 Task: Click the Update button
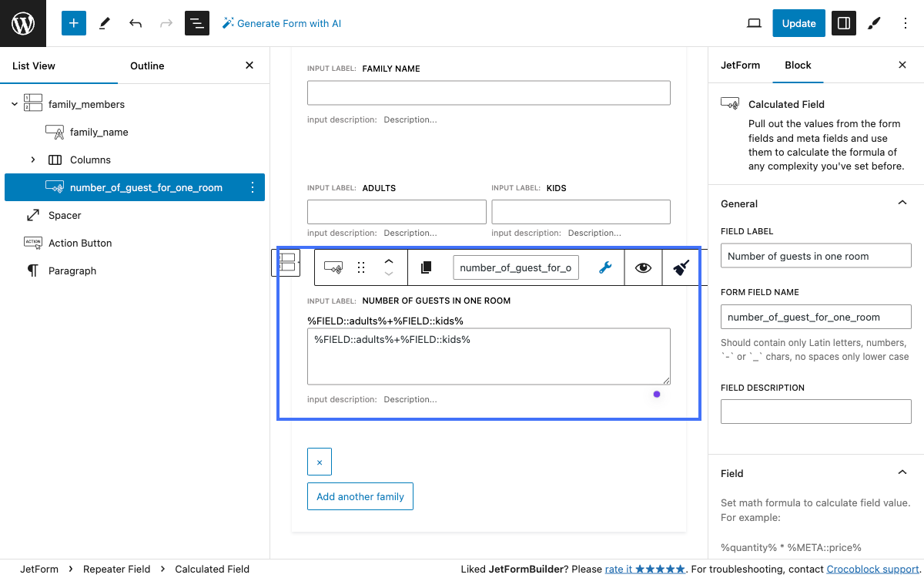click(798, 23)
